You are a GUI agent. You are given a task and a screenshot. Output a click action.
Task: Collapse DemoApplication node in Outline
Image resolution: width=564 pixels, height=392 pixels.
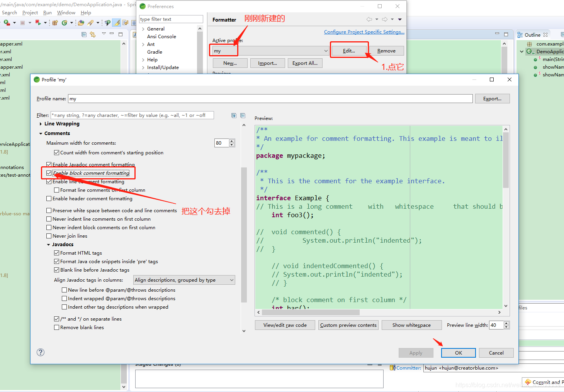pyautogui.click(x=522, y=51)
